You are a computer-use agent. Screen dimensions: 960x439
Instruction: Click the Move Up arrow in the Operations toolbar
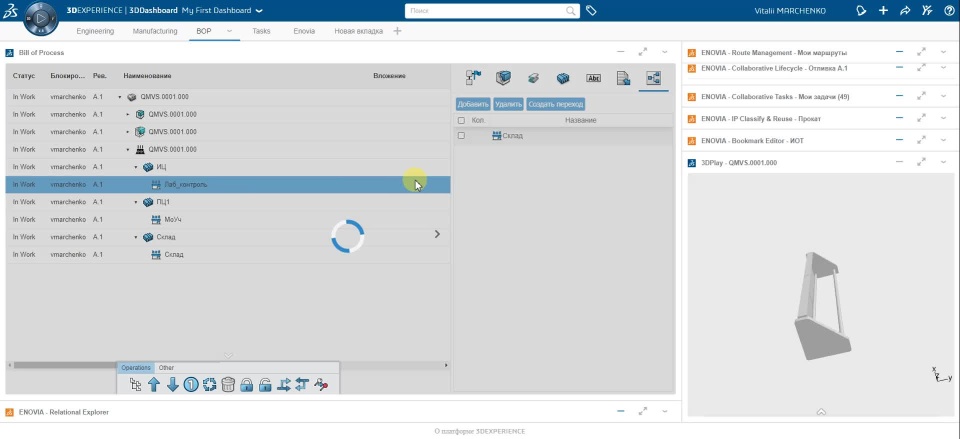[154, 385]
